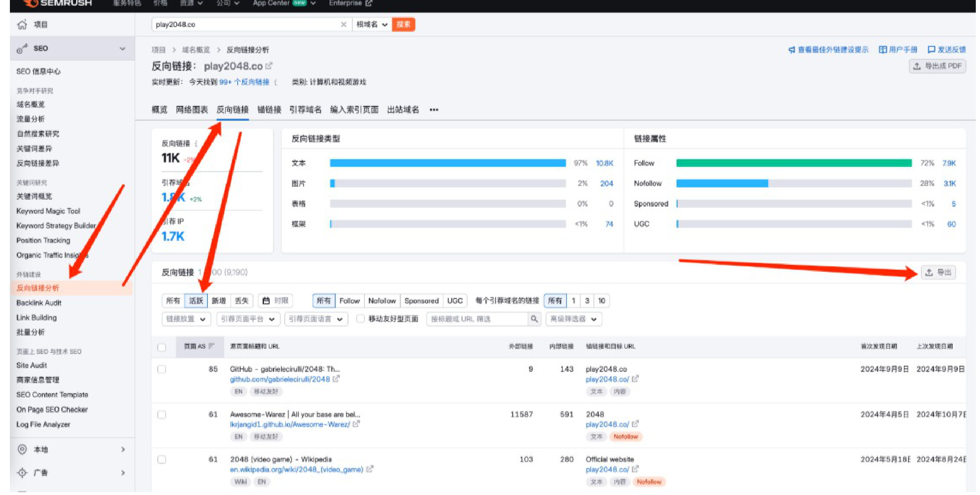Viewport: 980px width, 495px height.
Task: Click the green Follow bar in 链接属性
Action: [x=794, y=163]
